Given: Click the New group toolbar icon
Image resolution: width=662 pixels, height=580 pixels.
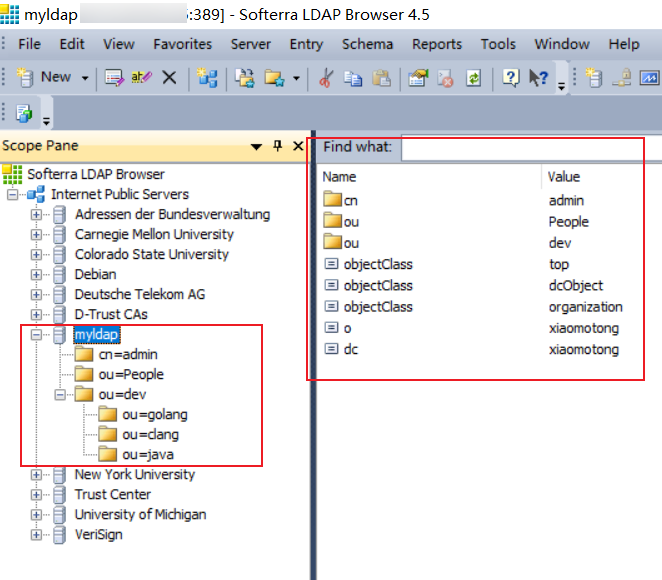Looking at the screenshot, I should point(207,78).
